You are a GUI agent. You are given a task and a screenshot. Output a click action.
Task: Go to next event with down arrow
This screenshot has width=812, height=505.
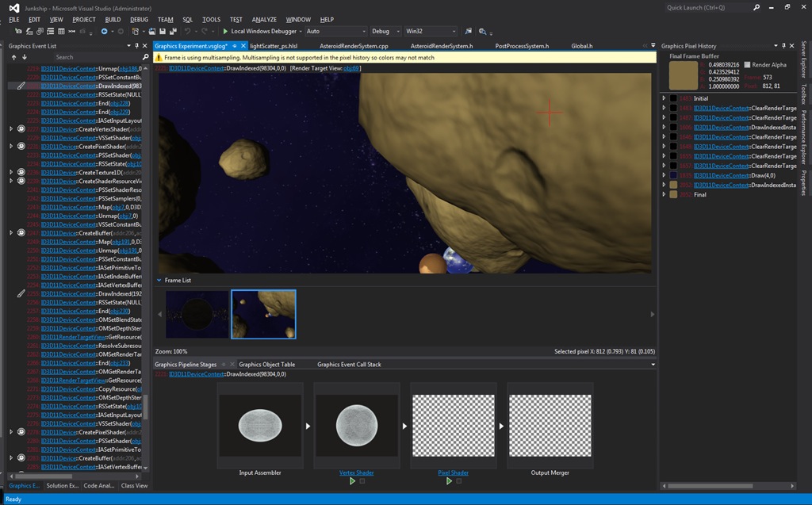click(23, 57)
